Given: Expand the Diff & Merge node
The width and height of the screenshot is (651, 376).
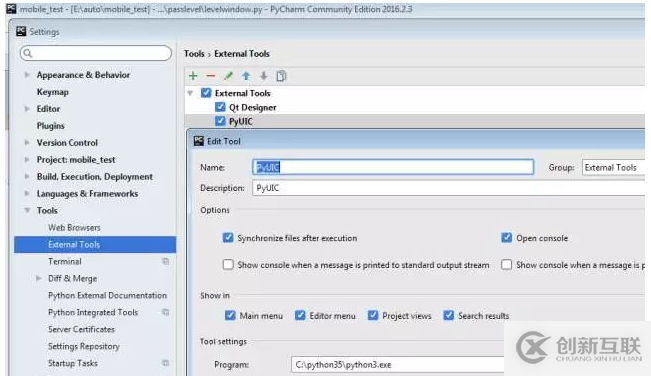Looking at the screenshot, I should click(39, 278).
